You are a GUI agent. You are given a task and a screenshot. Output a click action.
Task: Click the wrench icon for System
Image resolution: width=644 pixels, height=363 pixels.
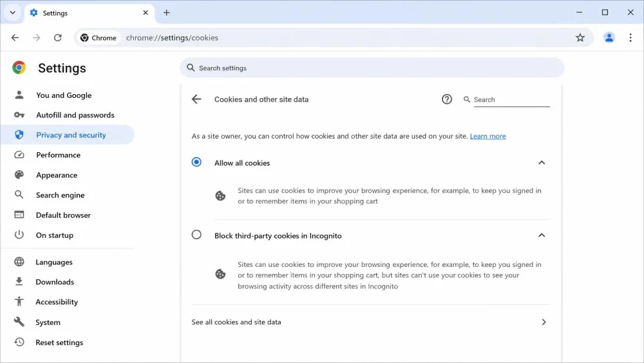point(19,322)
